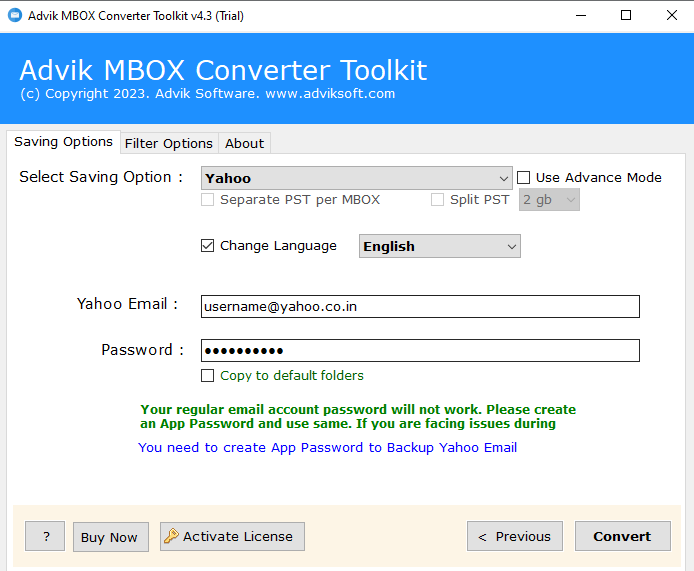The height and width of the screenshot is (571, 694).
Task: Check Copy to default folders
Action: pyautogui.click(x=208, y=376)
